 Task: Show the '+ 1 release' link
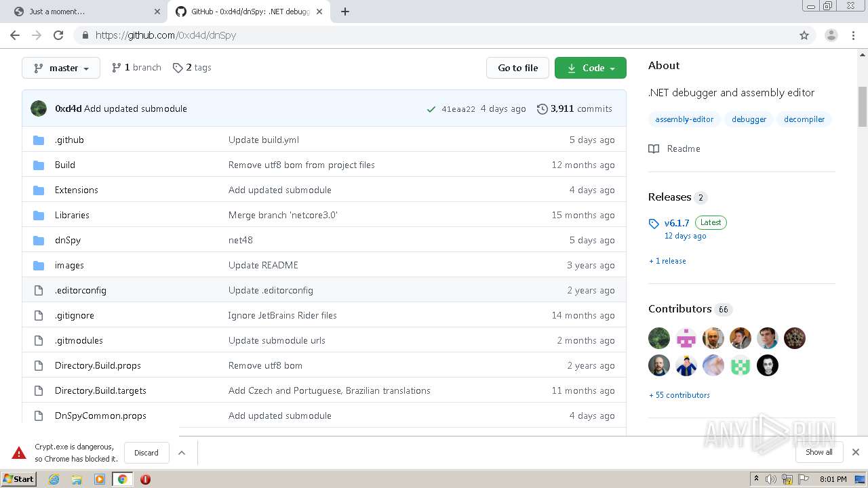pos(667,261)
